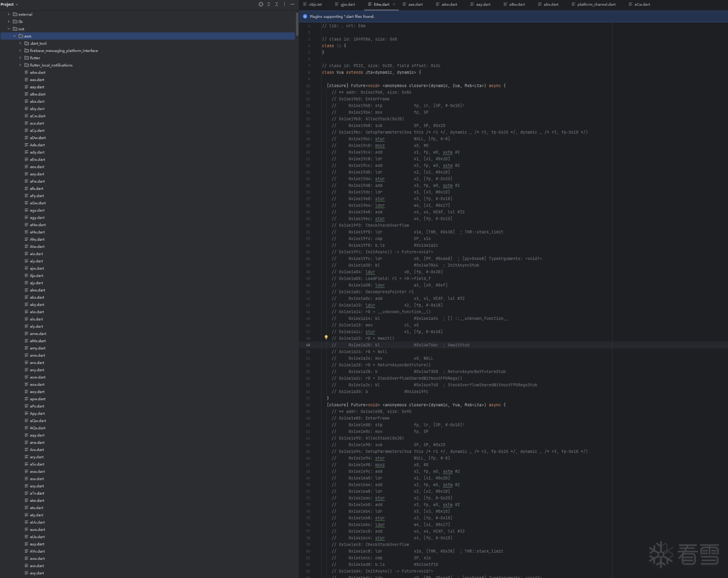Expand the external folder
This screenshot has height=578, width=728.
(x=9, y=14)
